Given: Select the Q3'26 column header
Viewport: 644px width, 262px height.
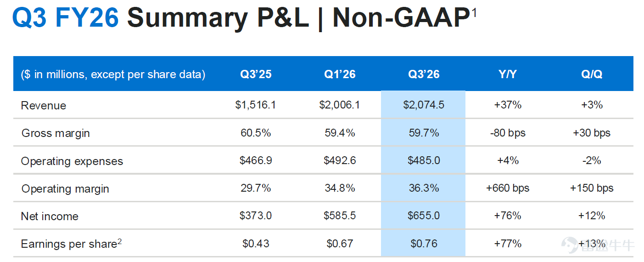Looking at the screenshot, I should coord(423,74).
